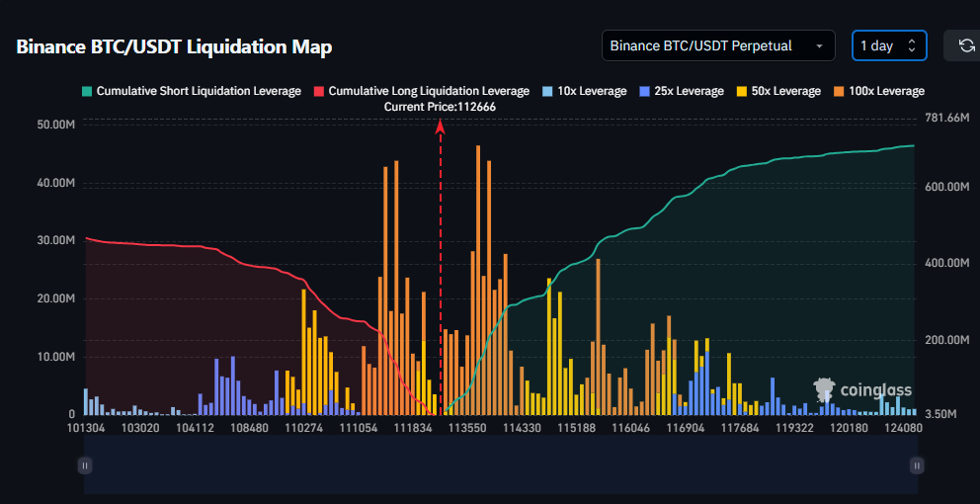The image size is (980, 504).
Task: Click the refresh icon button
Action: [965, 45]
